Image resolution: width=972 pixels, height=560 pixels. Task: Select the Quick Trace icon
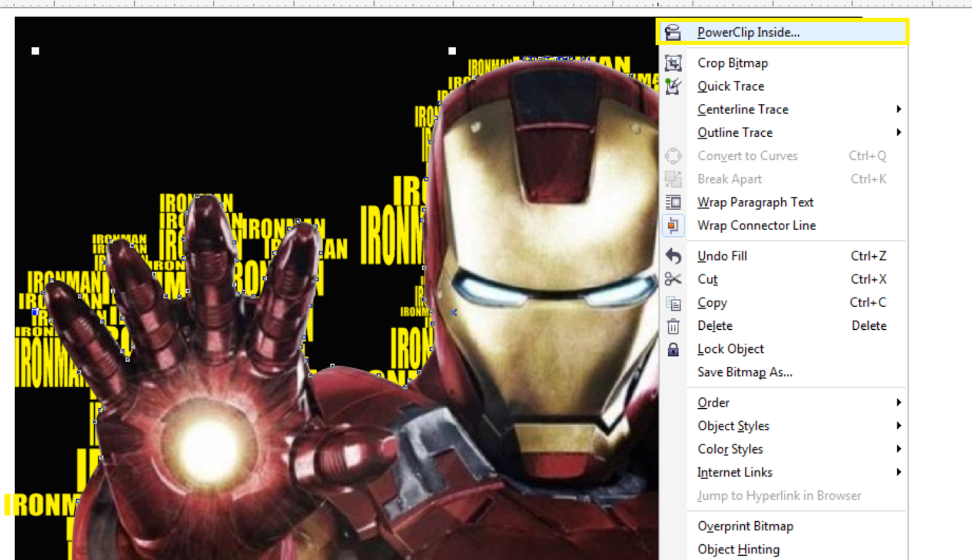(673, 86)
